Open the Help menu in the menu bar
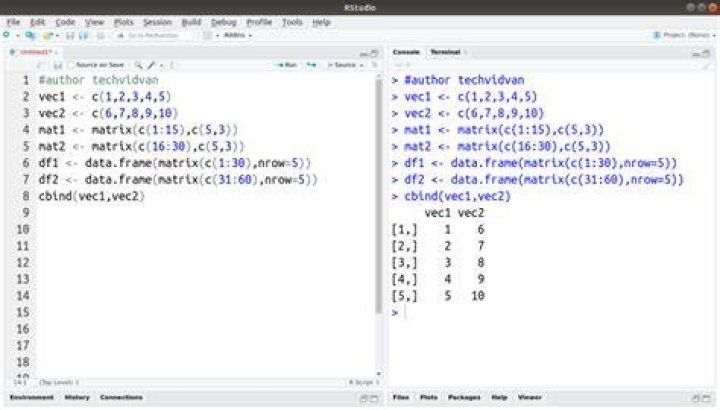This screenshot has width=720, height=410. 321,22
